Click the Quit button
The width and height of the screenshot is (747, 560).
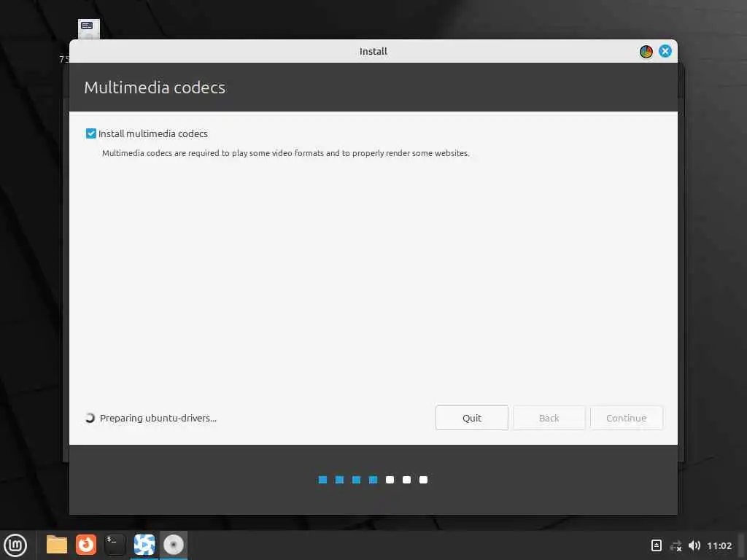(472, 418)
